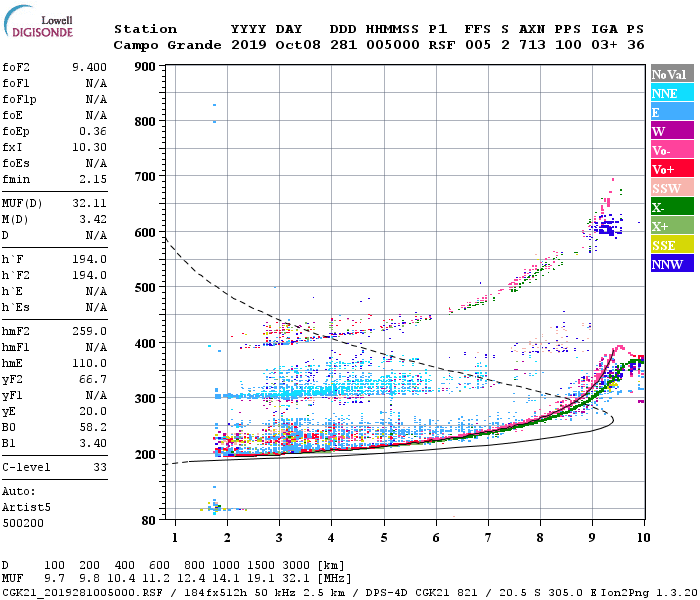Screen dimensions: 700x600
Task: Click the 10 MHz frequency axis label
Action: tap(643, 538)
